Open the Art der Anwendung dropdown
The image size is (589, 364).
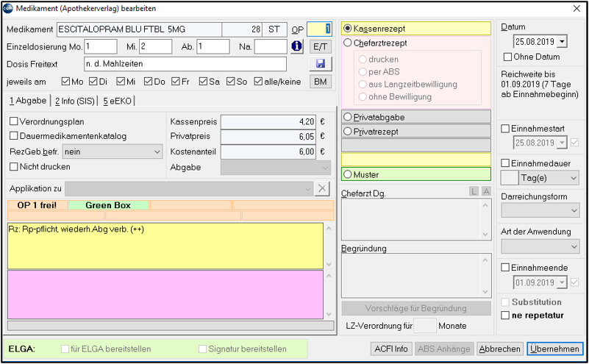(x=540, y=246)
